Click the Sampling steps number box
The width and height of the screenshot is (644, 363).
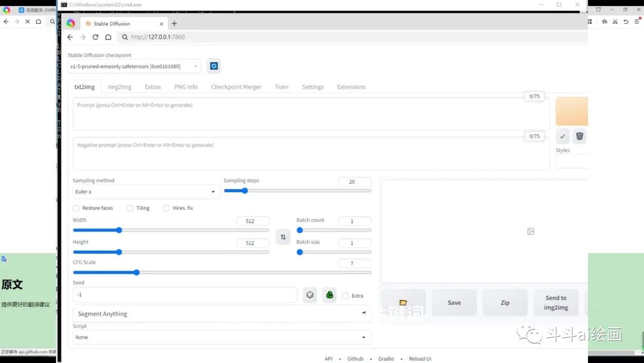pos(355,181)
